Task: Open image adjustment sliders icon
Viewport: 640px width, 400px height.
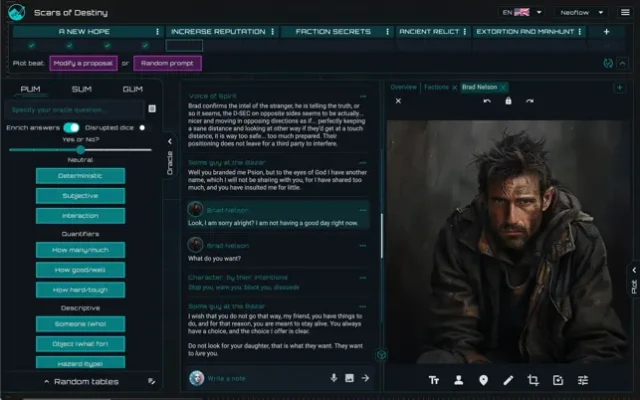Action: 583,380
